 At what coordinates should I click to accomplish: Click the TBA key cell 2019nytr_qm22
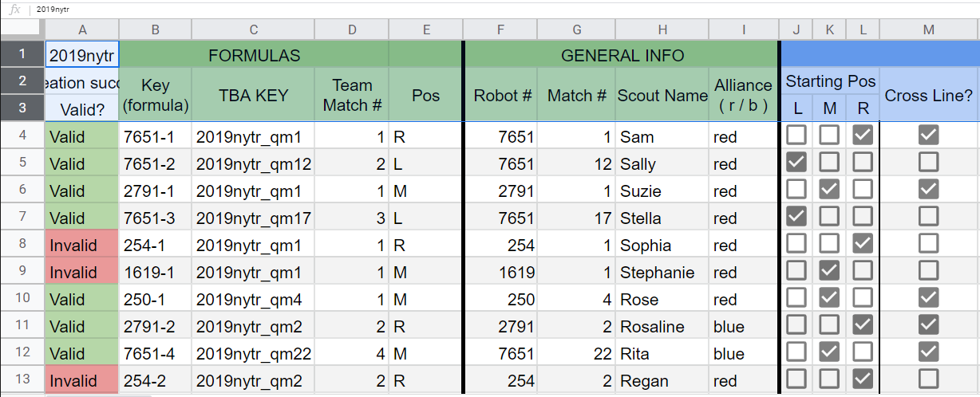pos(253,353)
